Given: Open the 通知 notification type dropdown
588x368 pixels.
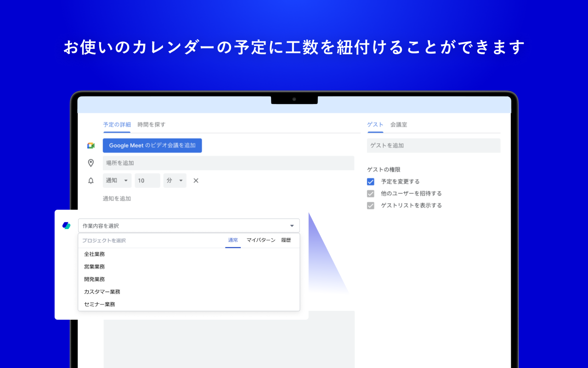Looking at the screenshot, I should [117, 180].
